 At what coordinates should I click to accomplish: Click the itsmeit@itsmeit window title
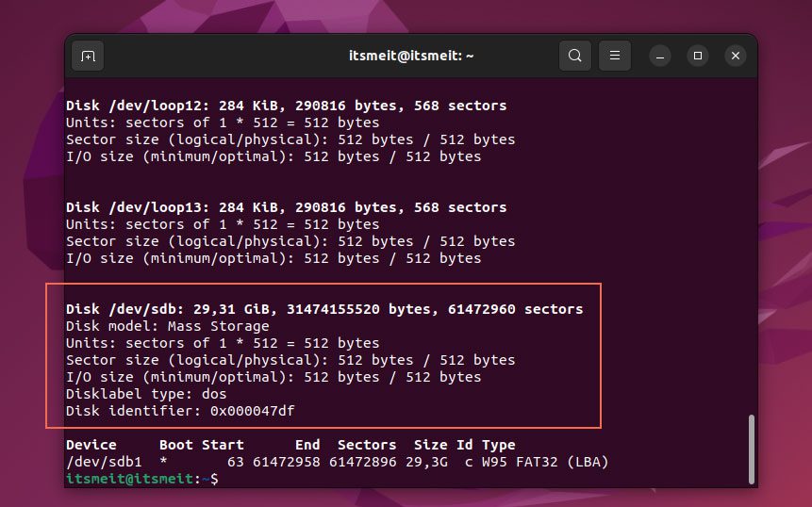411,56
